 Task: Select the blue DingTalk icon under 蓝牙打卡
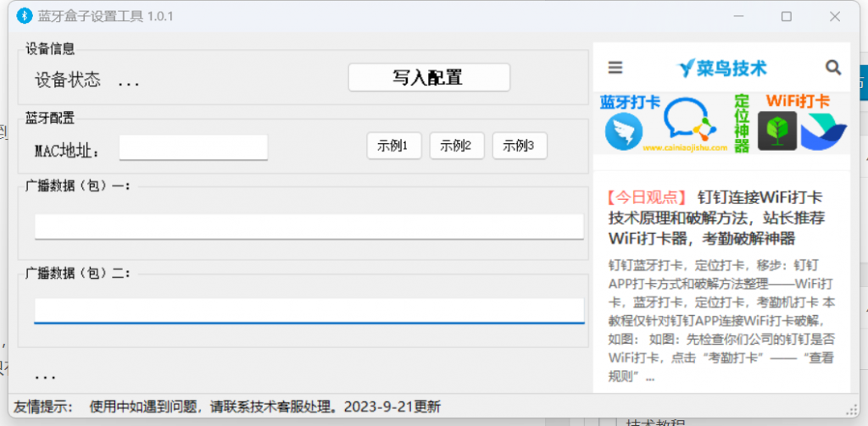coord(623,132)
